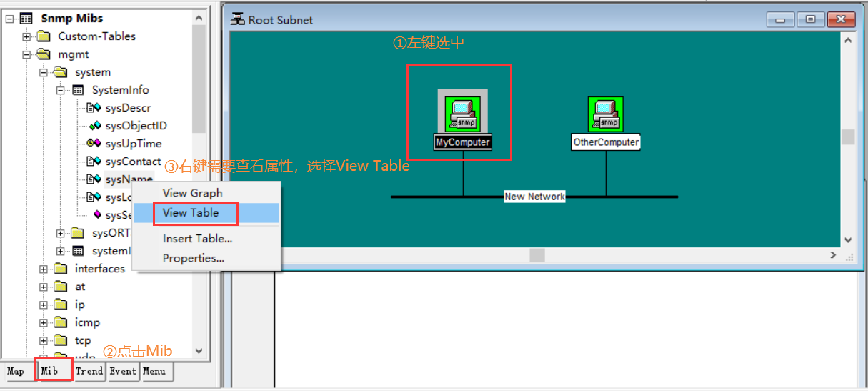Screen dimensions: 868x391
Task: Select the sysUpTime tree item
Action: [x=134, y=144]
